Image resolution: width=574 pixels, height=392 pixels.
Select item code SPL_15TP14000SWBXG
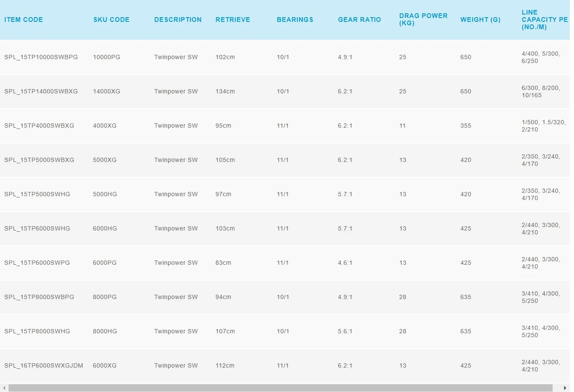click(x=41, y=91)
